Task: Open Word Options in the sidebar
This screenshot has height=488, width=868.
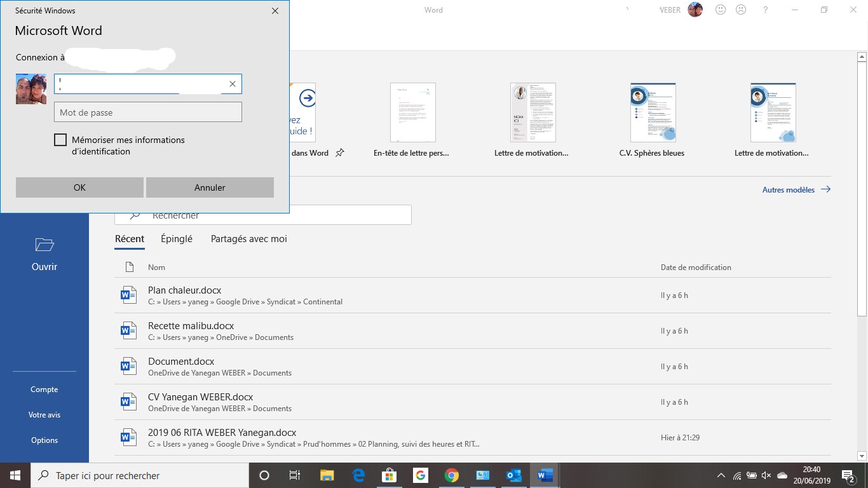Action: tap(44, 440)
